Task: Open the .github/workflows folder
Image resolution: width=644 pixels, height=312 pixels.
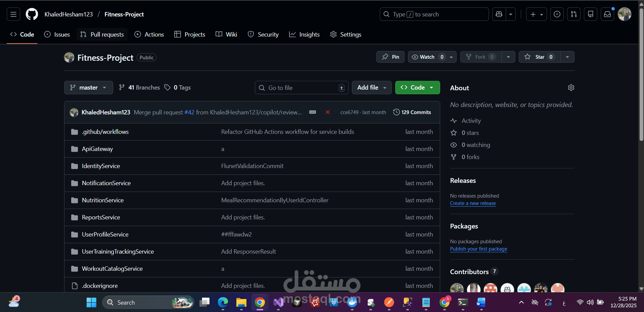Action: pos(105,132)
